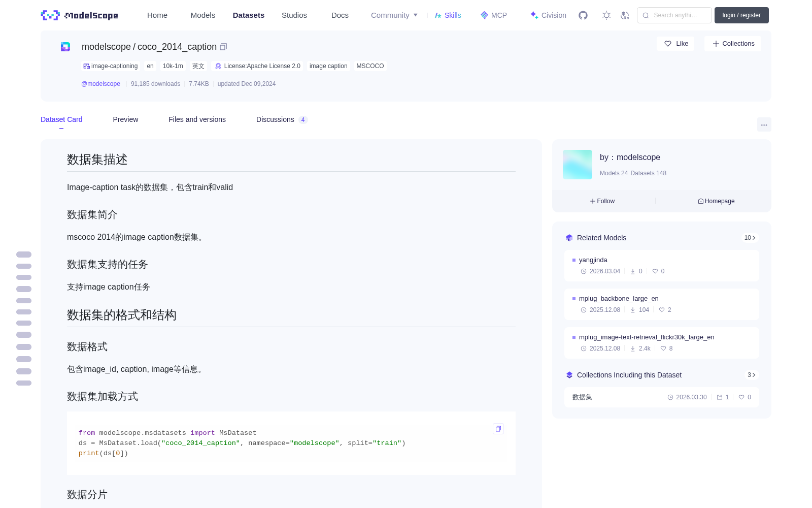812x508 pixels.
Task: Open Models in navigation
Action: (203, 15)
